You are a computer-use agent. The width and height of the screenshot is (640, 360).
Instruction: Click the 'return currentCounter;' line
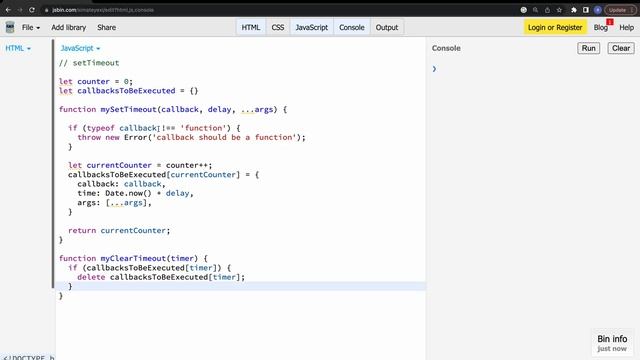pyautogui.click(x=119, y=231)
